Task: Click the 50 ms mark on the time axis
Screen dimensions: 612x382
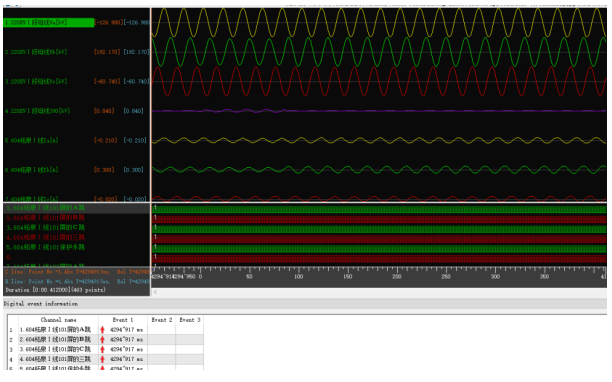Action: coord(249,276)
